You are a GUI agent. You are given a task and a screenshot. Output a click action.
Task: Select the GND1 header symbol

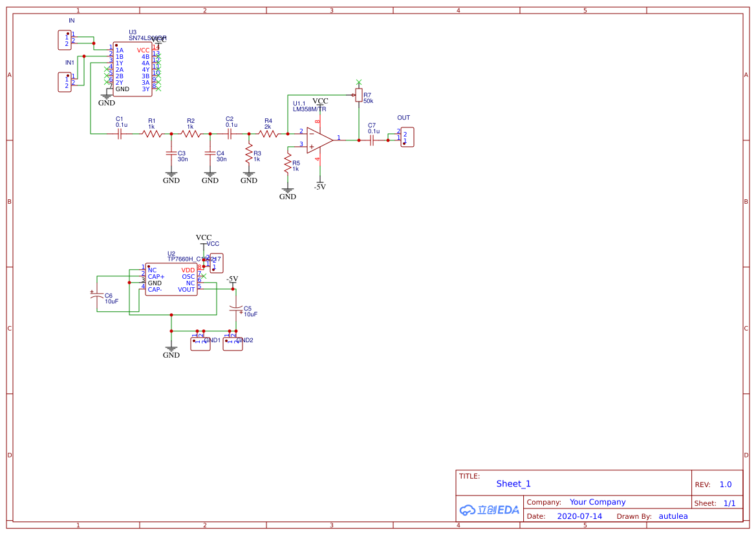click(200, 344)
